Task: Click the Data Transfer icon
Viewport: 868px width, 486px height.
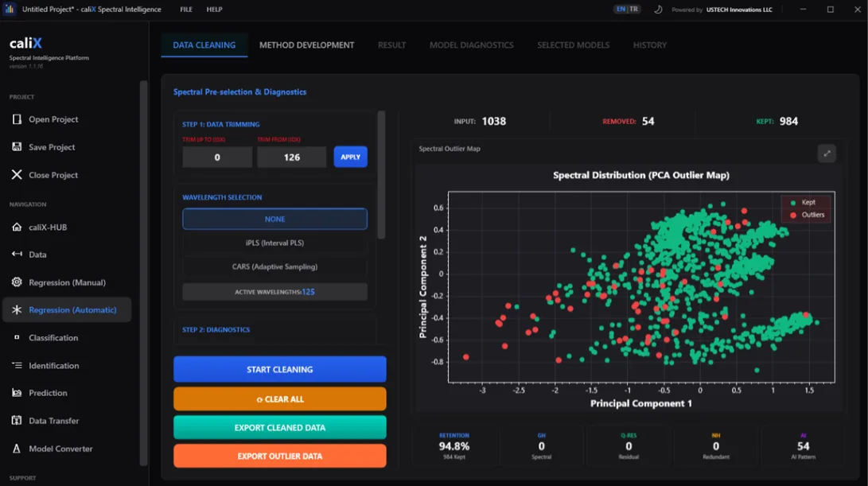Action: (x=17, y=421)
